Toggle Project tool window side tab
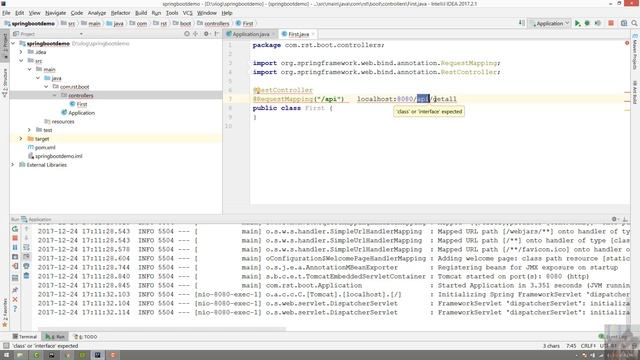 [x=5, y=45]
